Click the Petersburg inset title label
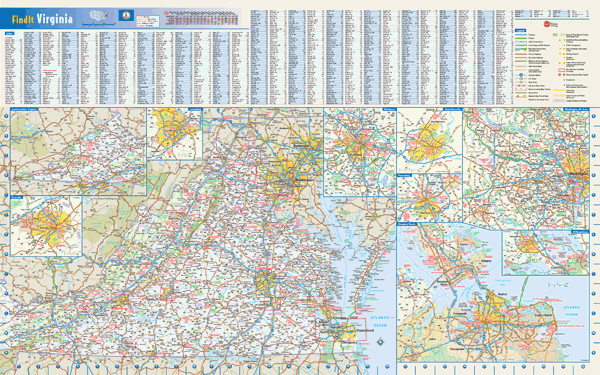The image size is (600, 375). tap(404, 175)
